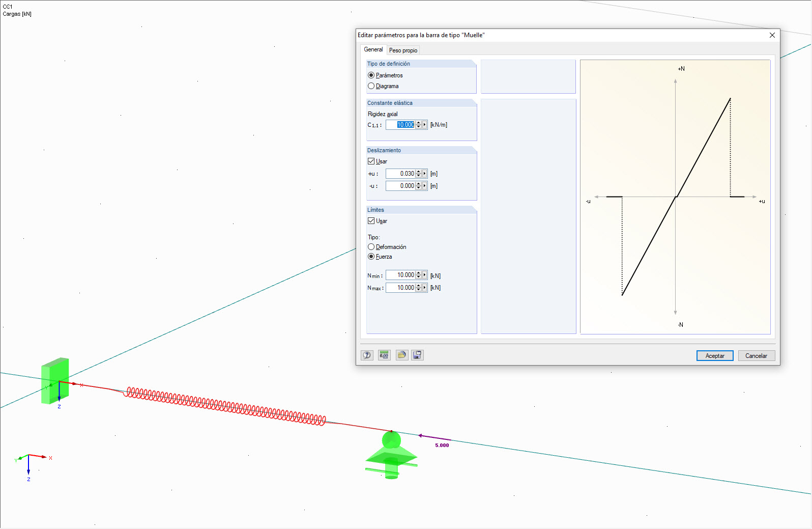Viewport: 812px width, 529px height.
Task: Click the Cargas [kN] label in the viewport
Action: pos(17,14)
